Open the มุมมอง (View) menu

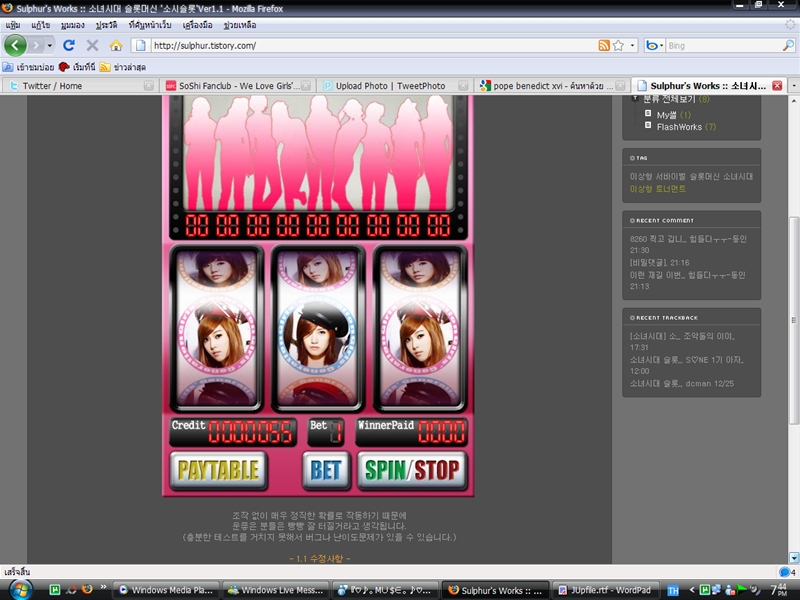[72, 25]
